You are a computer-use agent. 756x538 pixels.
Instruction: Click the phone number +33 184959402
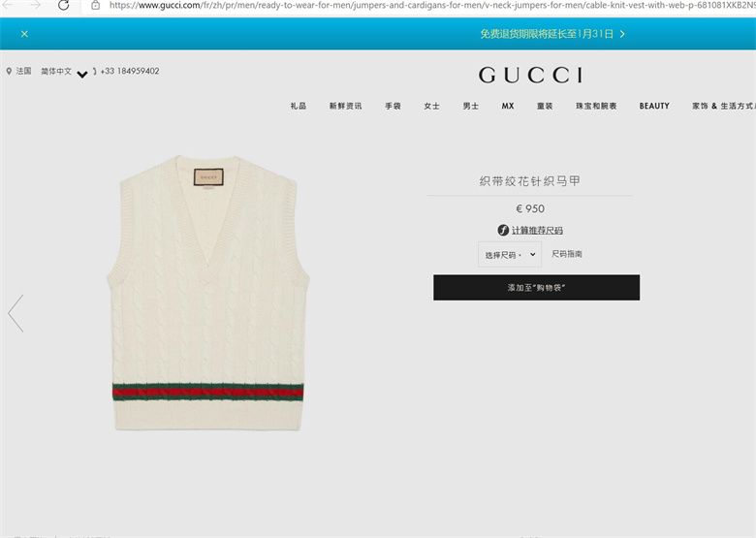pos(129,71)
